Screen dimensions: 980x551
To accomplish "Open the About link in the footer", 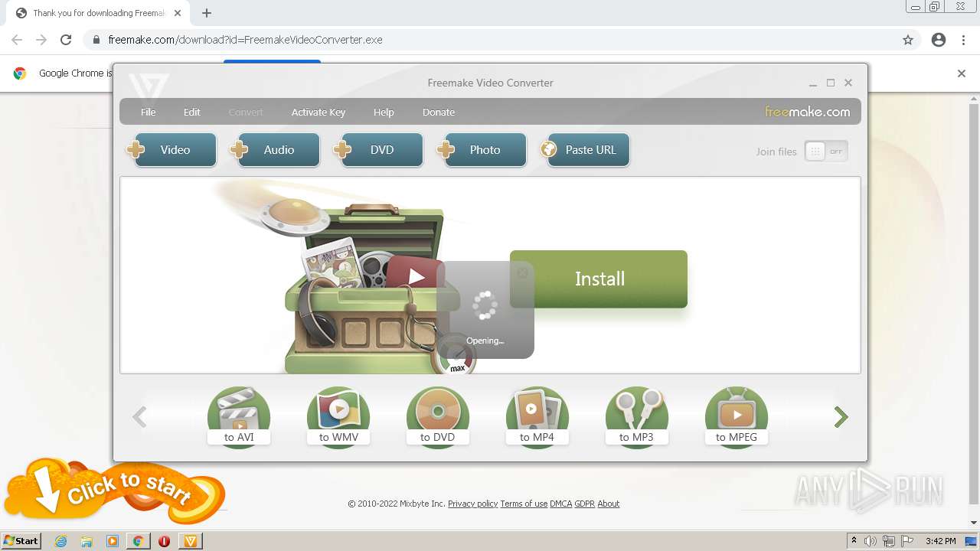I will pyautogui.click(x=609, y=504).
